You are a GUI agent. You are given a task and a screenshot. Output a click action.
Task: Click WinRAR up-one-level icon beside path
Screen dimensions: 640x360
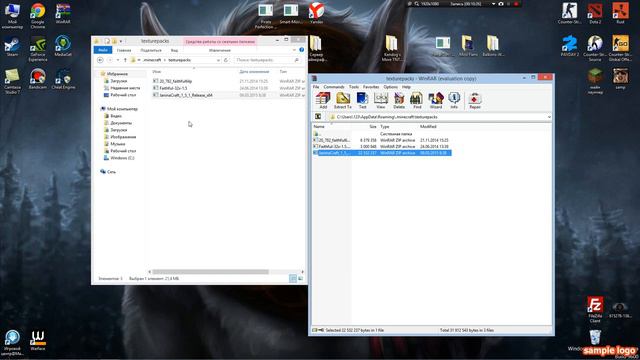pos(318,117)
